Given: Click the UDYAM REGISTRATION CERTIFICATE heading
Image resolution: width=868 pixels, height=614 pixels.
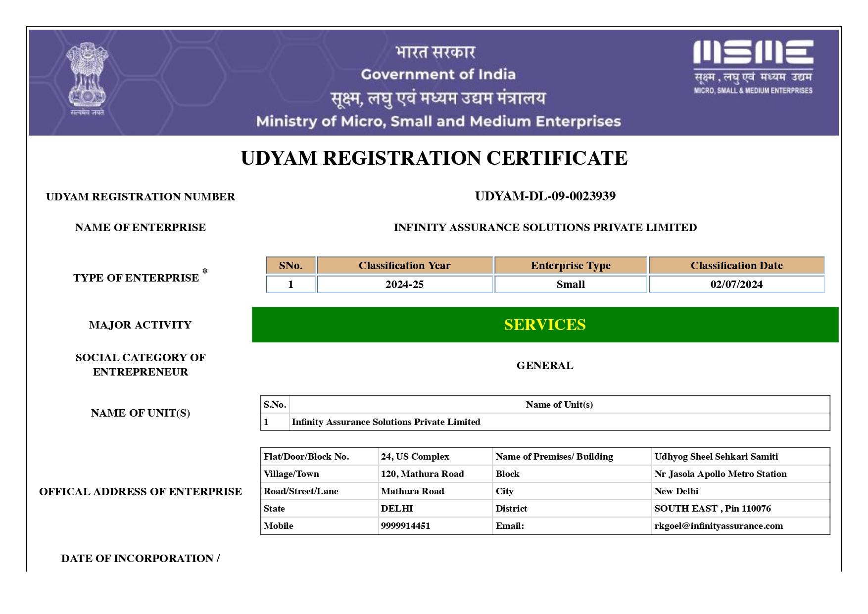Looking at the screenshot, I should [434, 158].
